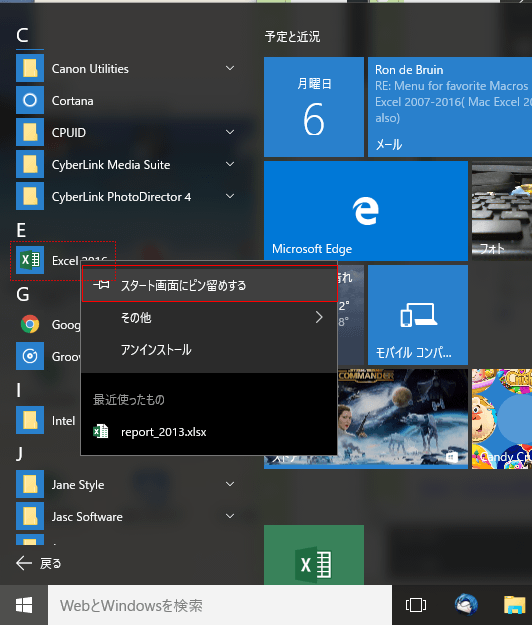Click the CyberLink PhotoDirector 4 folder icon
Screen dimensions: 532x625
(30, 196)
